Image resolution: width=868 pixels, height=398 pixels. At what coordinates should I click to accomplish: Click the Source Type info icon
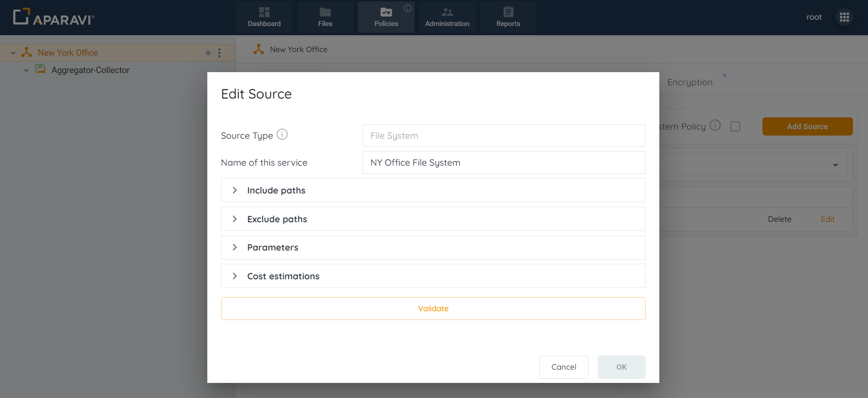pyautogui.click(x=282, y=135)
